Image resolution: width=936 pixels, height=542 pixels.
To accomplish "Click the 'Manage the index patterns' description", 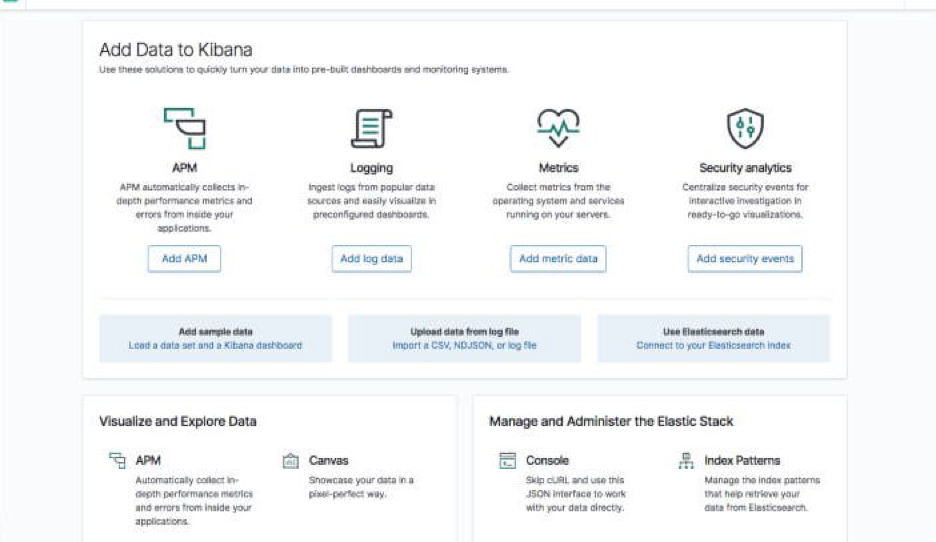I will pyautogui.click(x=762, y=494).
